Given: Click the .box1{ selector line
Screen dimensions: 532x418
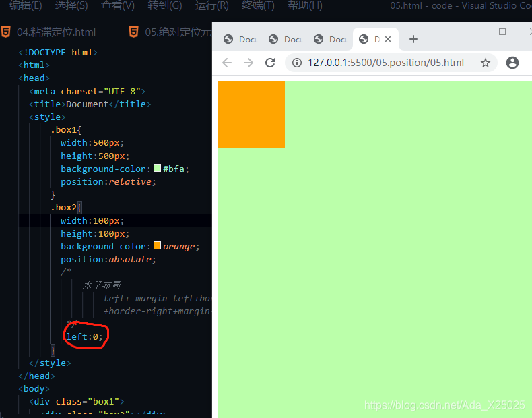Looking at the screenshot, I should [66, 129].
